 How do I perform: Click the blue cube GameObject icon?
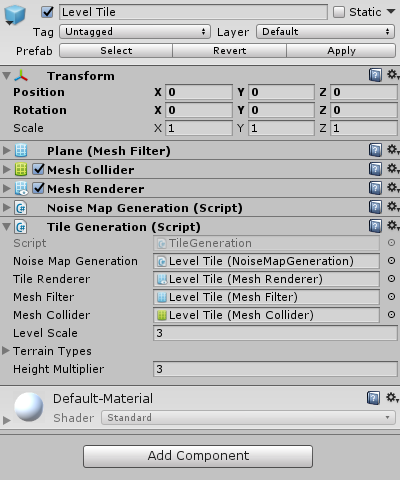[15, 15]
